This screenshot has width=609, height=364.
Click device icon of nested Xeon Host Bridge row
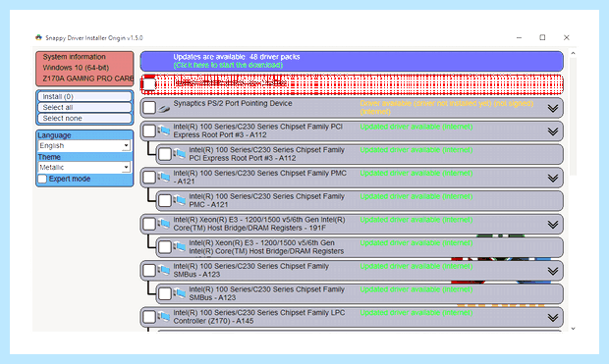point(179,247)
